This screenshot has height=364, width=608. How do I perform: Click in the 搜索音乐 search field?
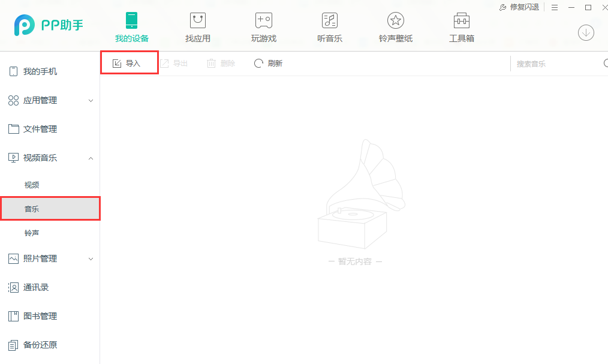(555, 64)
